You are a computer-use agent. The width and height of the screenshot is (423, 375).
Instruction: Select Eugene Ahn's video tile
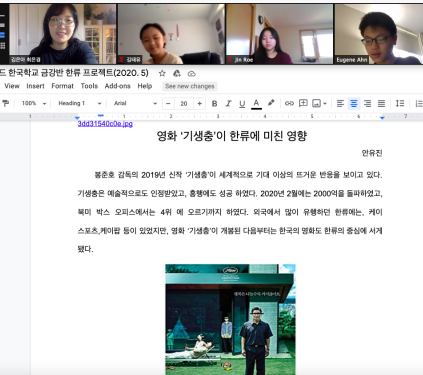[x=379, y=34]
